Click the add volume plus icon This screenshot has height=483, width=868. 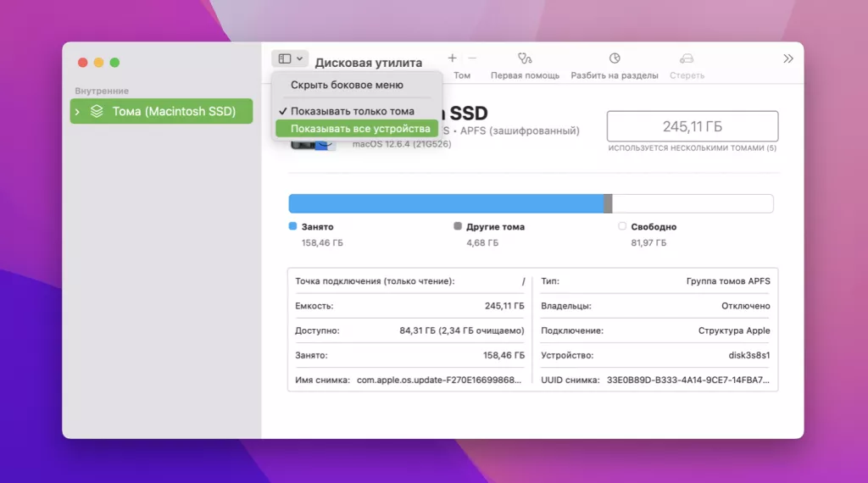[x=453, y=58]
